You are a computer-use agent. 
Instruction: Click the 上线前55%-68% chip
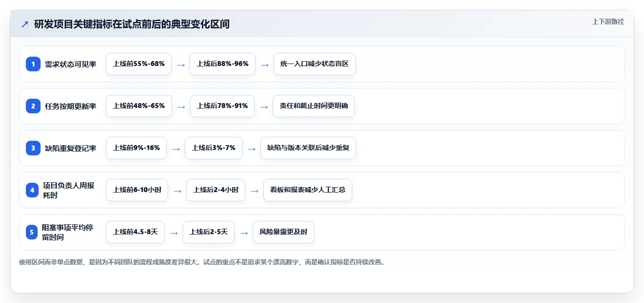tap(139, 64)
